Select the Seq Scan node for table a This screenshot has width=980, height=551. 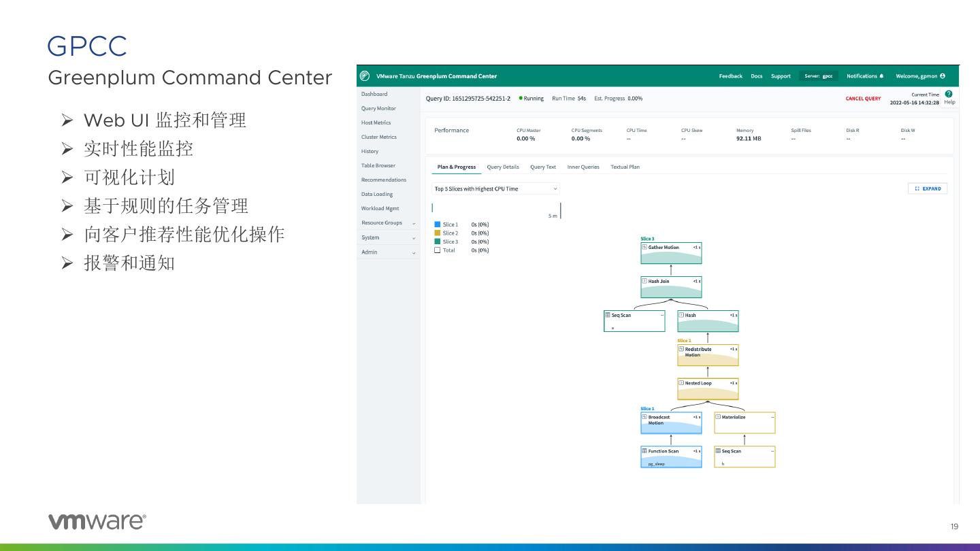[x=634, y=321]
